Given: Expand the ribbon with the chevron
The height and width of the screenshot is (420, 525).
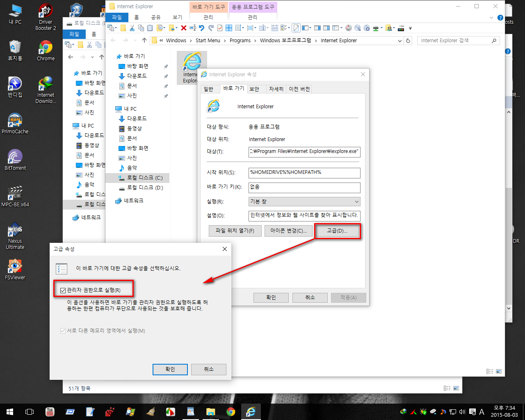Looking at the screenshot, I should [x=491, y=18].
